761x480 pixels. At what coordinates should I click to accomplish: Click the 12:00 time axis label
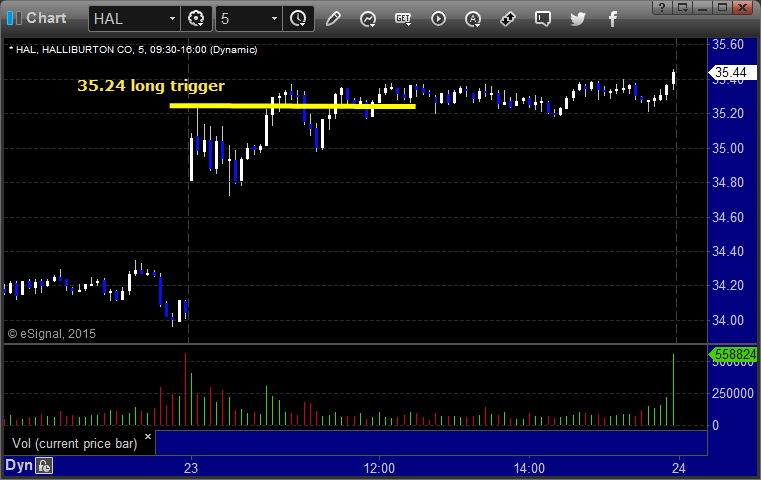379,468
